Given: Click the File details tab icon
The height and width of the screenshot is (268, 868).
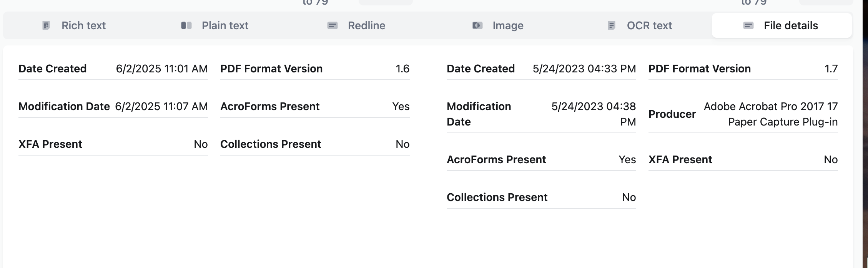Looking at the screenshot, I should pyautogui.click(x=748, y=26).
